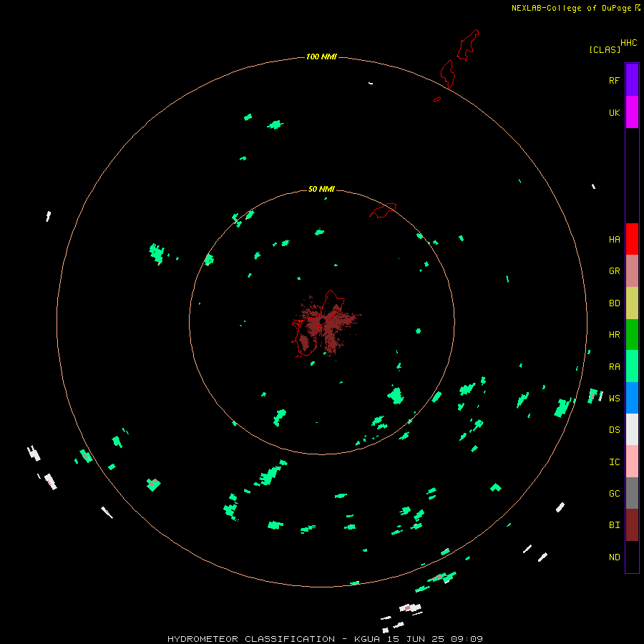The image size is (644, 644).
Task: Click the BD legend label
Action: pos(614,303)
